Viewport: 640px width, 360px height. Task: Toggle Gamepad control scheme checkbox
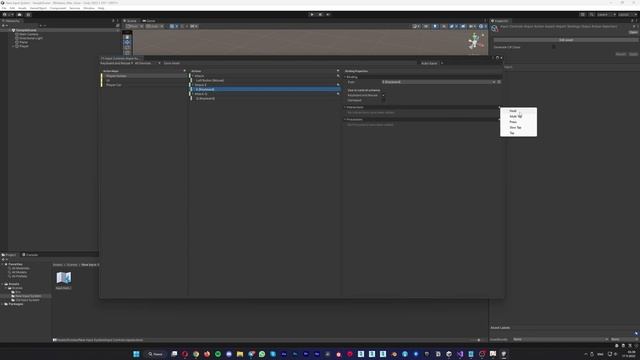(x=383, y=100)
